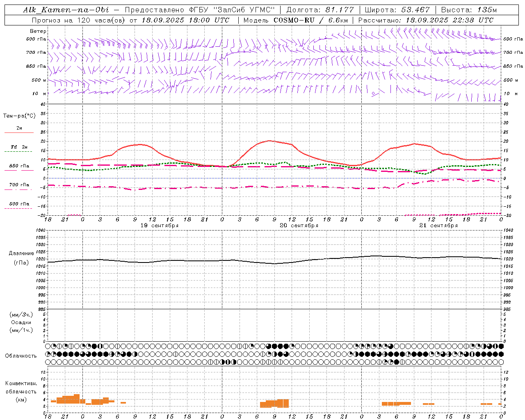Click the Широта: 53.467 value
This screenshot has height=420, width=525.
pos(397,10)
